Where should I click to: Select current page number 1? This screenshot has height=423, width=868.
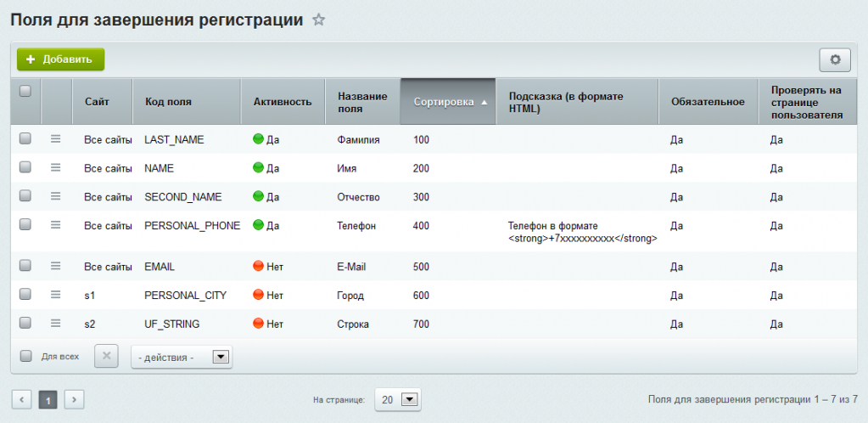[48, 399]
